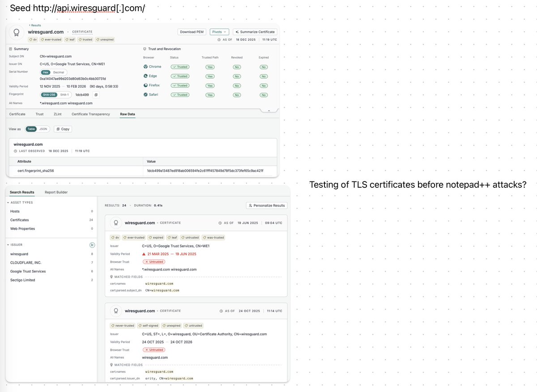The image size is (537, 392).
Task: Click the certificate icon of the 19 JUN 2025 result
Action: (115, 223)
